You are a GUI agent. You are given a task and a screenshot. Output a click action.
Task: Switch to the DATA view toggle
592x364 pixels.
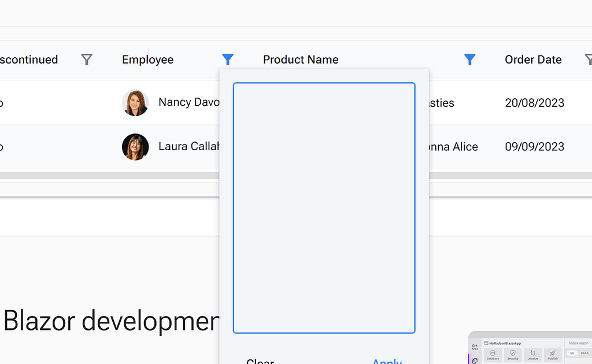click(x=584, y=353)
